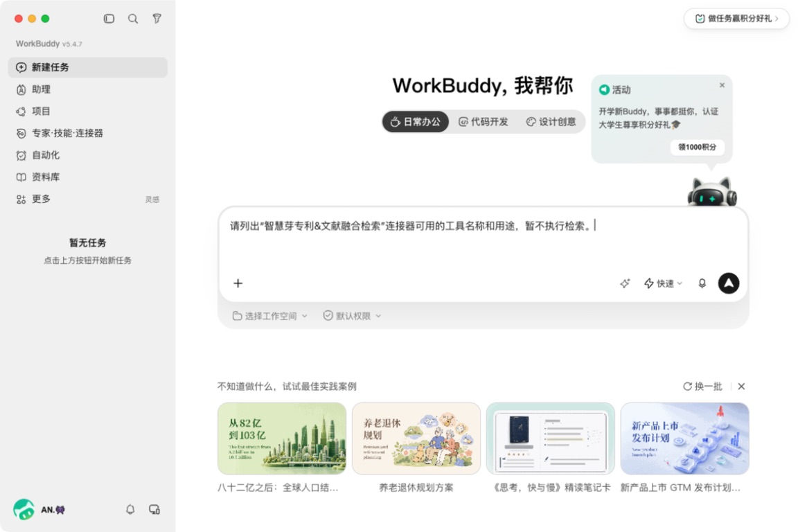This screenshot has height=532, width=798.
Task: Click the 八十二亿之后 caption text
Action: coord(278,488)
